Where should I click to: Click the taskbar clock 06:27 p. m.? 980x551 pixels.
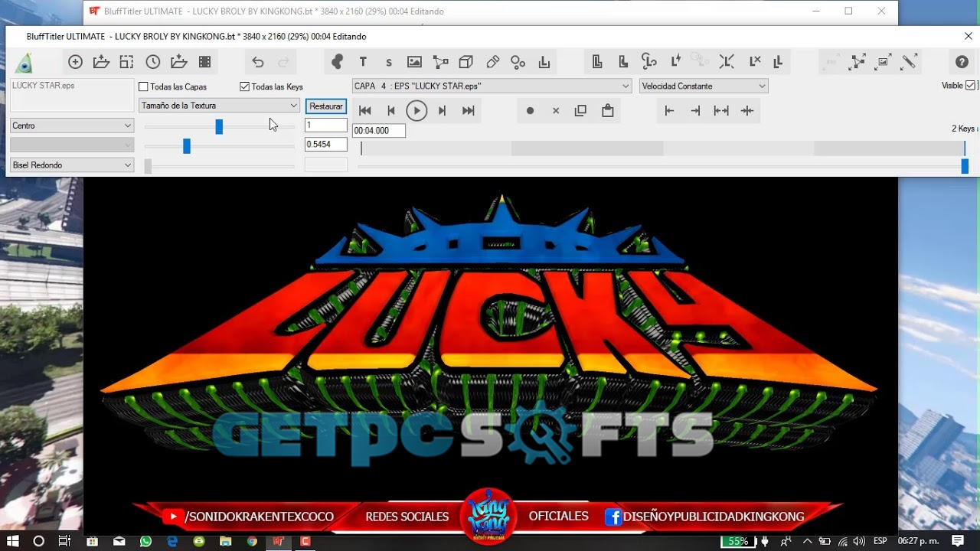(x=918, y=541)
